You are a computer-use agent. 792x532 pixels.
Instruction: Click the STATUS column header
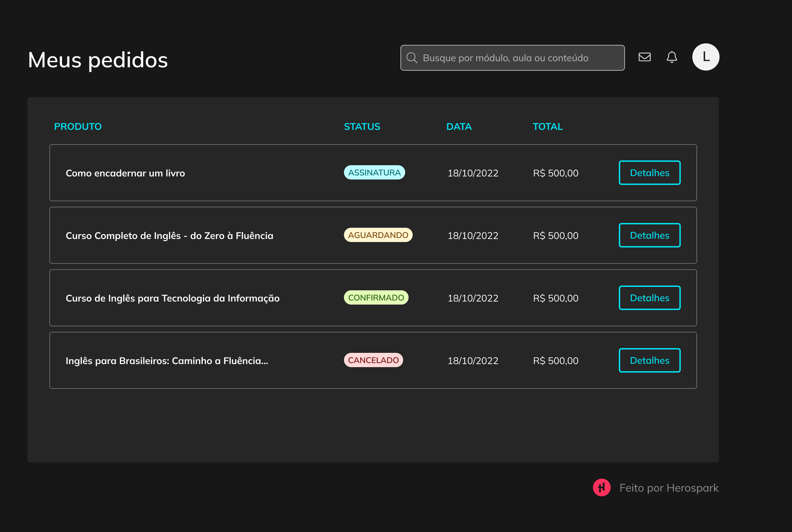click(362, 126)
